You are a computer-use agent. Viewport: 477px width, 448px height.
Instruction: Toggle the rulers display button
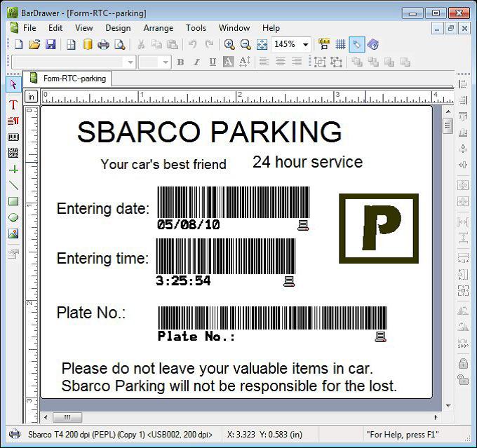point(324,44)
